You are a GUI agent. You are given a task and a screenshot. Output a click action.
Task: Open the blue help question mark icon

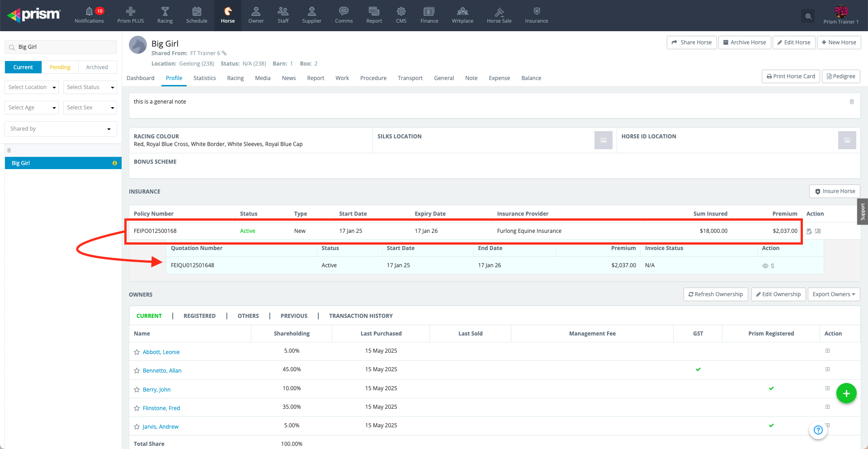818,430
